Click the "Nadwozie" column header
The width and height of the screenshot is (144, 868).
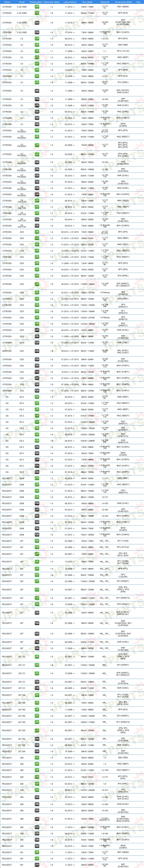tap(105, 2)
